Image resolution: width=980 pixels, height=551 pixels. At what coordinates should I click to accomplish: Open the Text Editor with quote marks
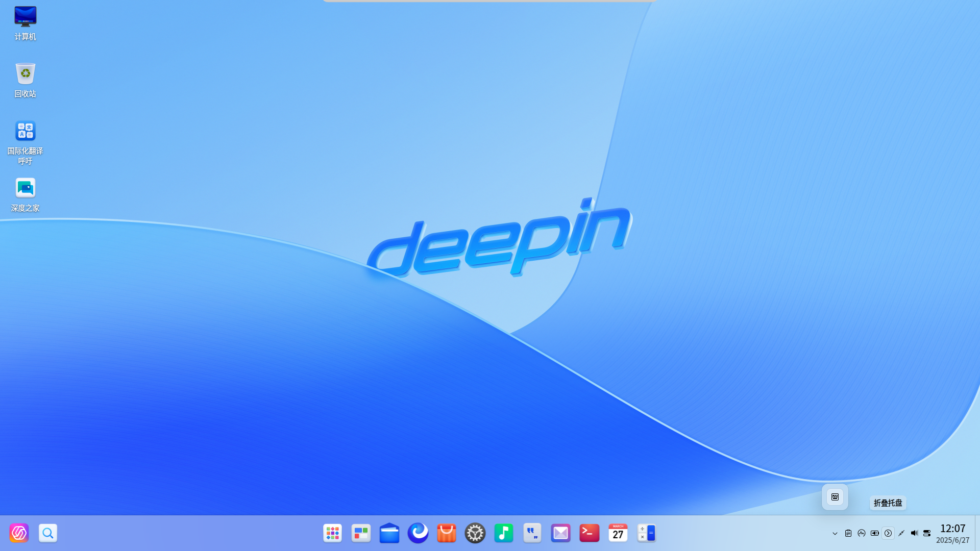tap(532, 533)
